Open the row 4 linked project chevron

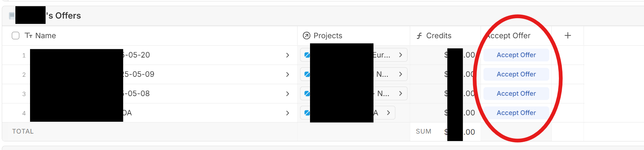click(x=388, y=113)
